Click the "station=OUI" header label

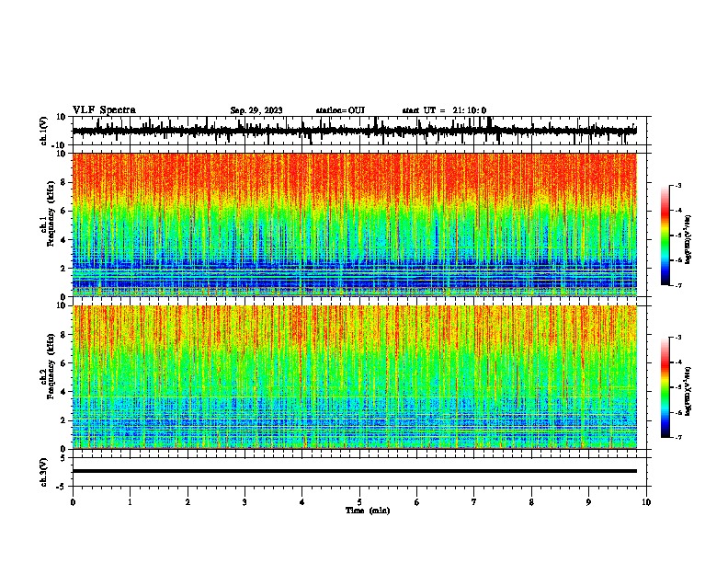pyautogui.click(x=340, y=110)
